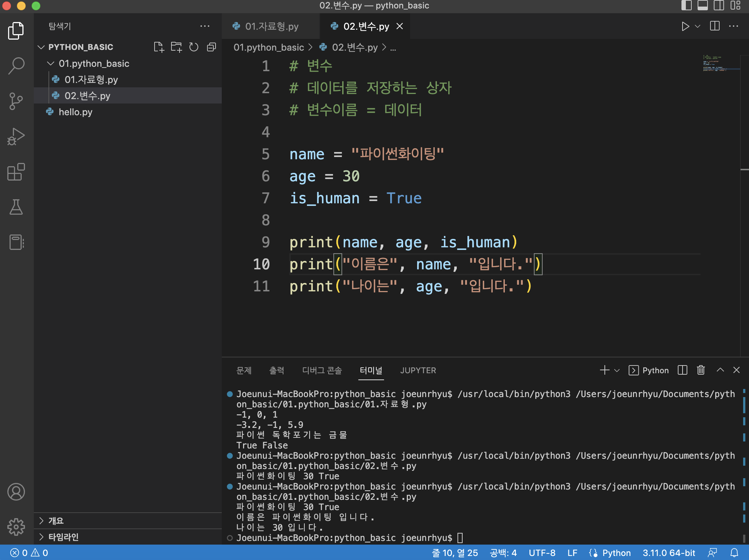The image size is (749, 560).
Task: Switch to the 문제 problems tab
Action: [244, 370]
